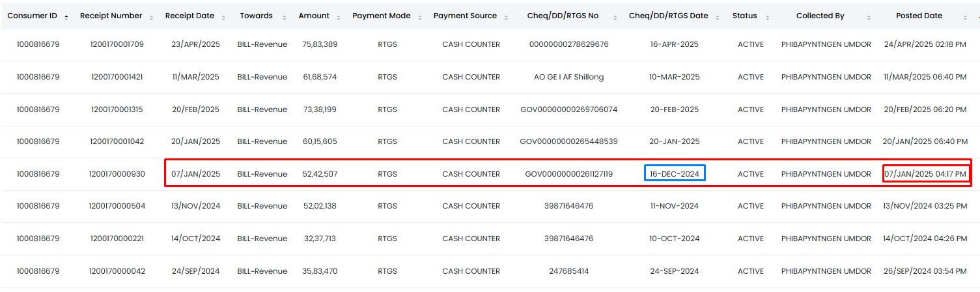Screen dimensions: 980x292
Task: Sort by Status column icon
Action: click(766, 18)
